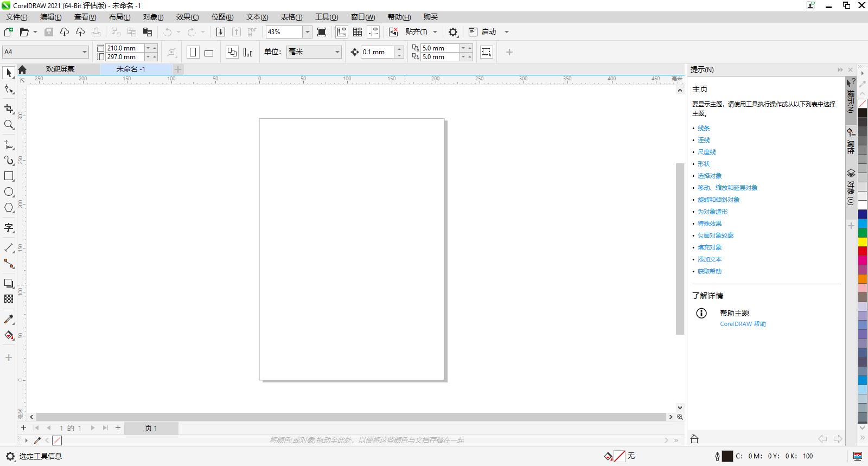Click the Print icon in toolbar

(x=96, y=32)
